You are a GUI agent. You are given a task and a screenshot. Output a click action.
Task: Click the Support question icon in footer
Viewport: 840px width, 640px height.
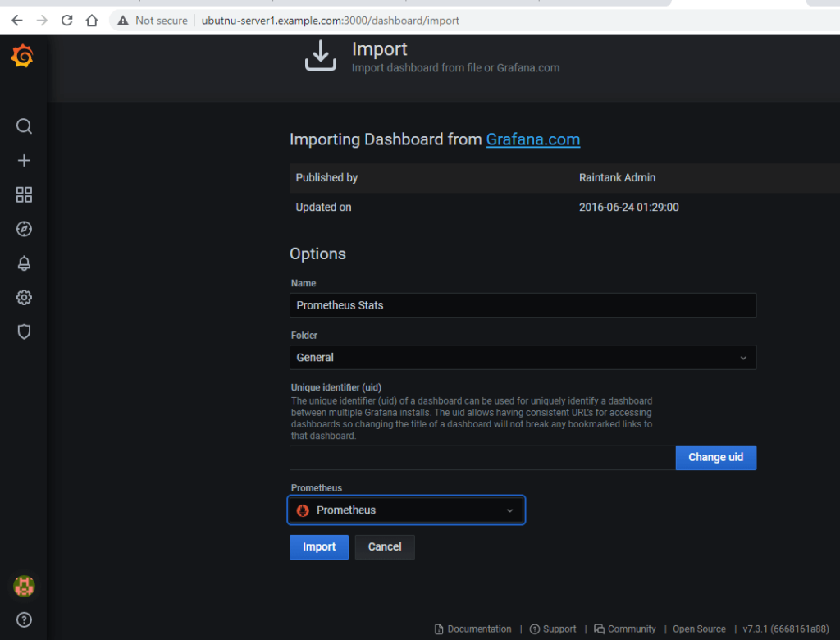click(534, 629)
